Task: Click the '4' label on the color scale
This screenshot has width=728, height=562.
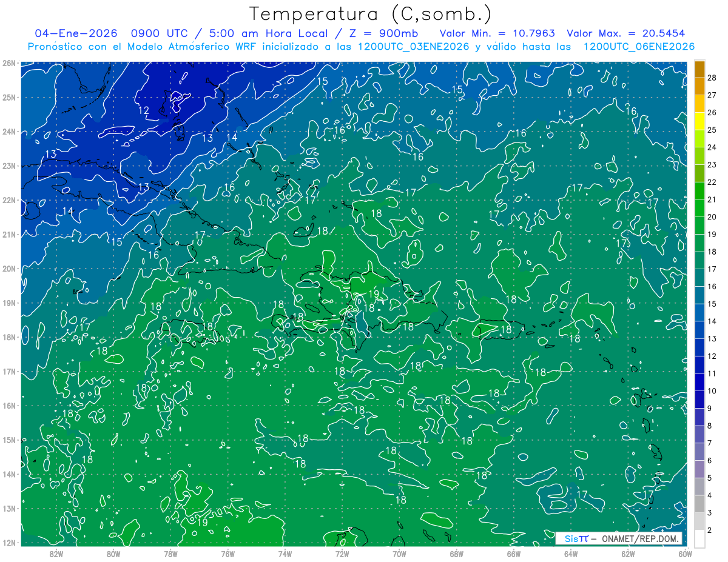Action: [710, 495]
